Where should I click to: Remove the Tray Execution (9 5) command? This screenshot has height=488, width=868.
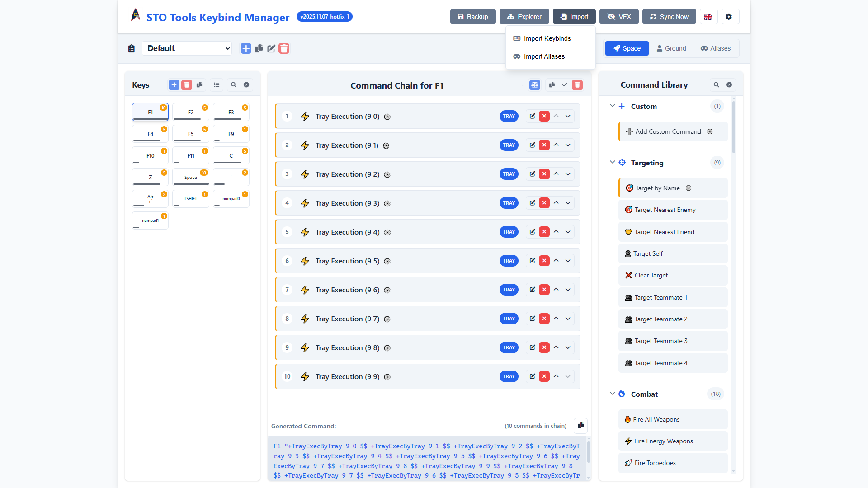click(x=544, y=261)
